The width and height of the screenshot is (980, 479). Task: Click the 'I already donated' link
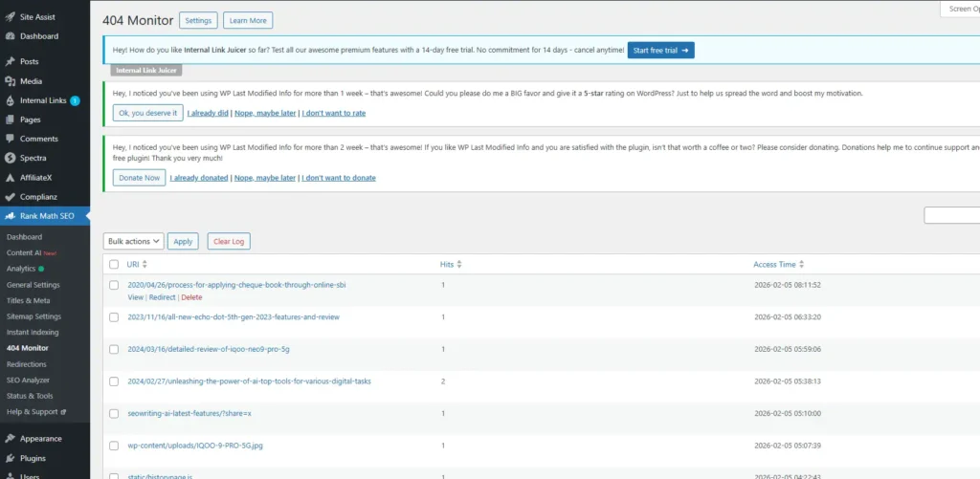(x=199, y=178)
